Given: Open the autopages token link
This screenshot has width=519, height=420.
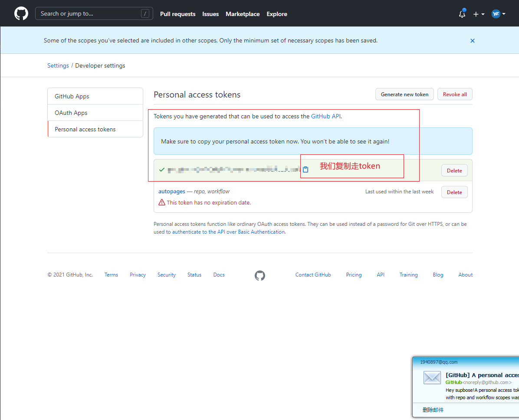Looking at the screenshot, I should coord(172,192).
